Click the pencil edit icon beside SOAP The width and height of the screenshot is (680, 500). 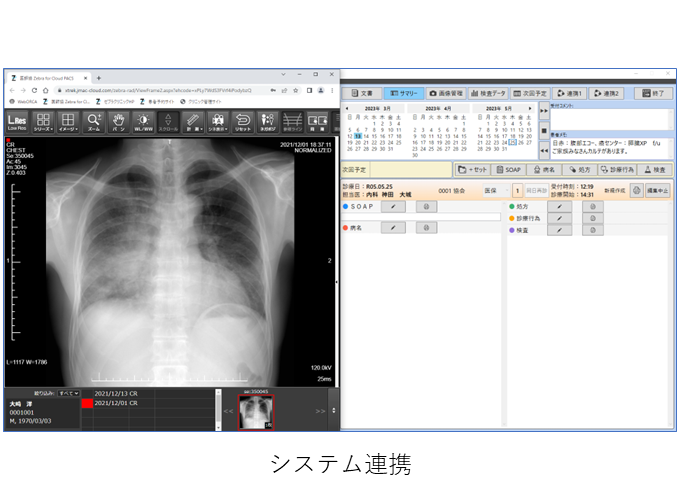pos(393,206)
